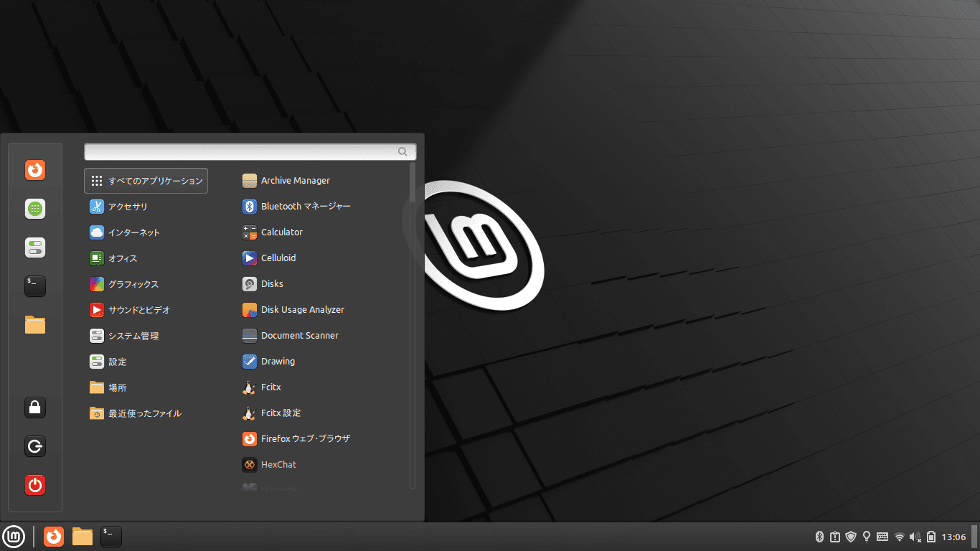Screen dimensions: 980x551
Task: Launch Firefox from the taskbar panel
Action: point(54,537)
